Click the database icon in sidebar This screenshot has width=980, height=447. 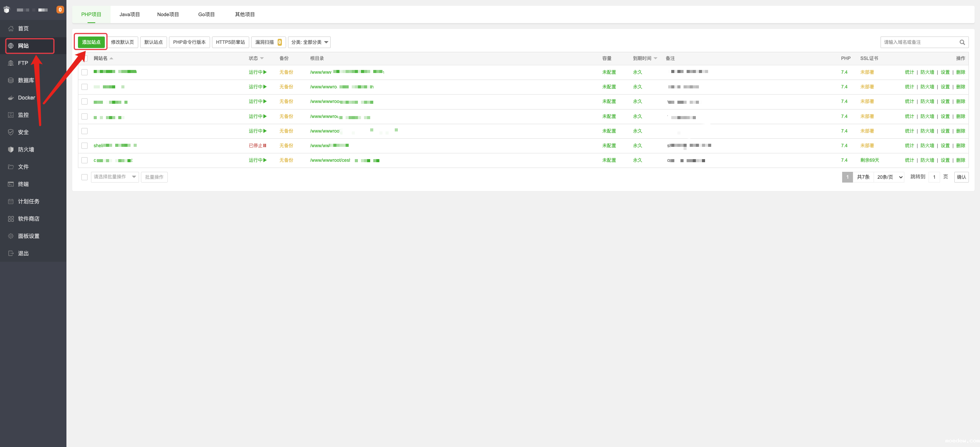tap(11, 80)
